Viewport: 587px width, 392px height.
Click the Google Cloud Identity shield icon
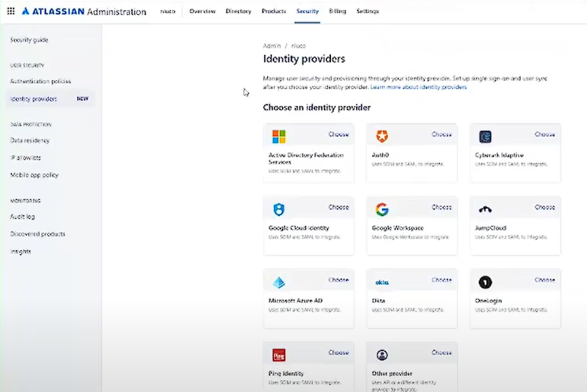pyautogui.click(x=279, y=209)
